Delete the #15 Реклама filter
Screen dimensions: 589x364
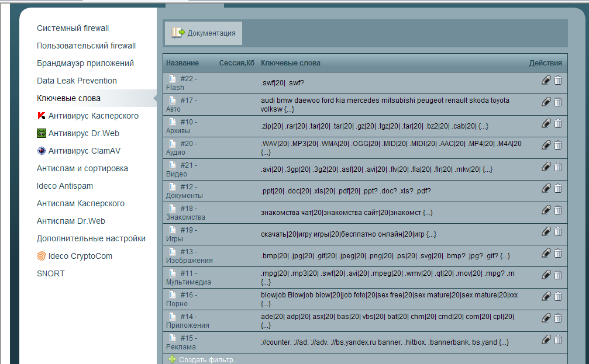coord(558,339)
